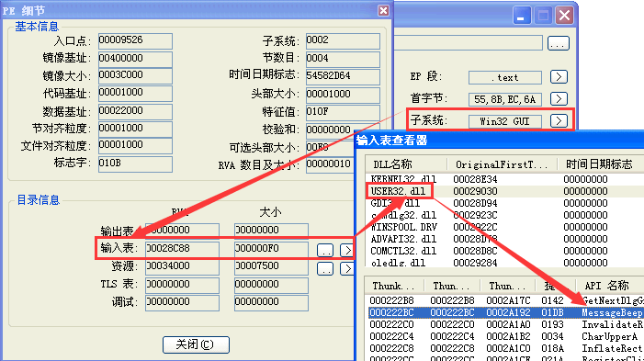Click the 数据基址 field 00022000
Image resolution: width=644 pixels, height=361 pixels.
tap(135, 112)
